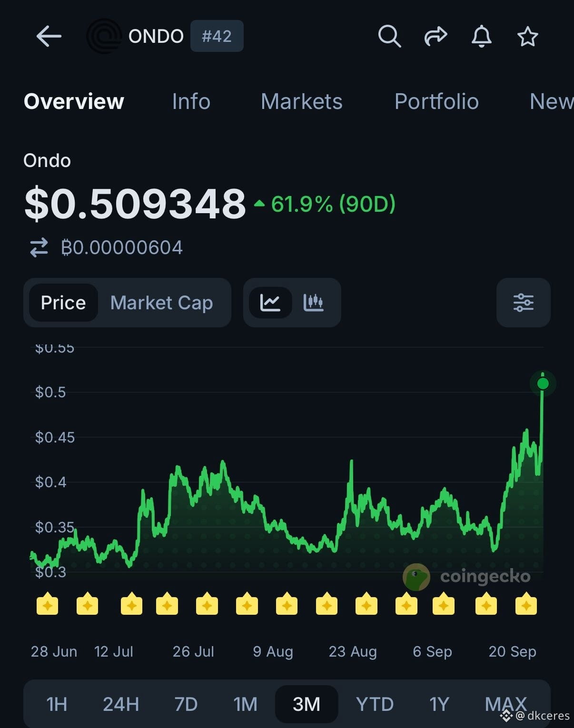Choose the YTD time range
The height and width of the screenshot is (728, 574).
(375, 704)
